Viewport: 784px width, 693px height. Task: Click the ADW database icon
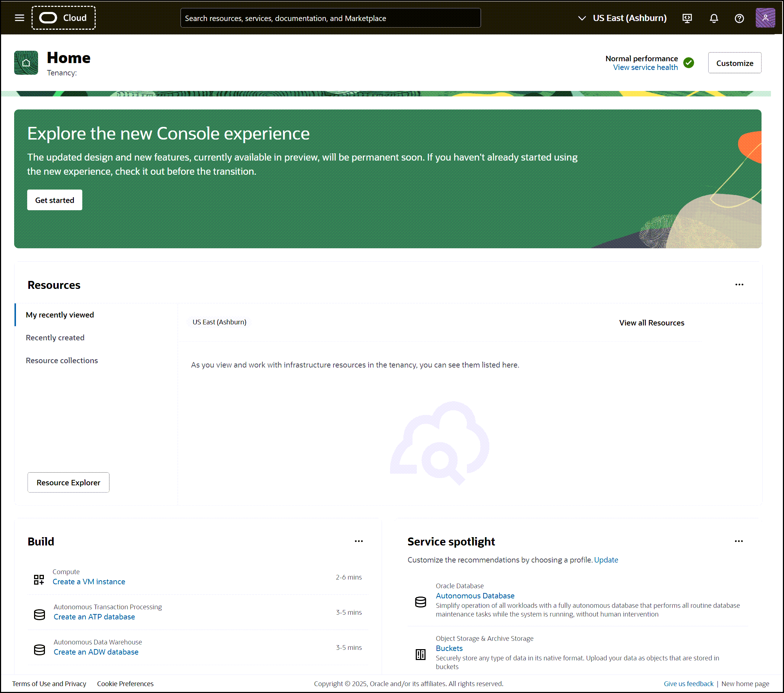click(x=40, y=650)
